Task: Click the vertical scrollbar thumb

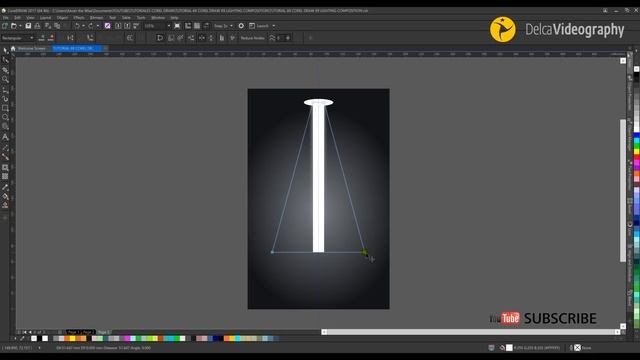Action: [x=622, y=190]
